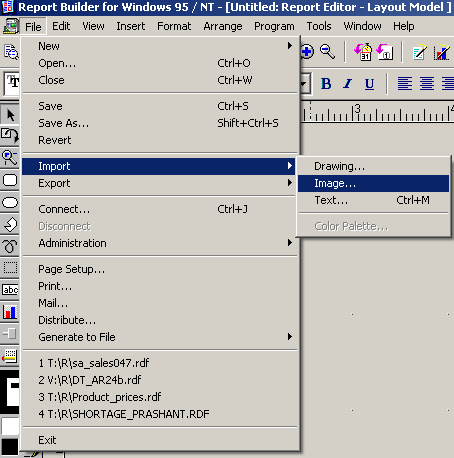Click the data model toolbar icon at left
The image size is (454, 458).
tap(11, 52)
